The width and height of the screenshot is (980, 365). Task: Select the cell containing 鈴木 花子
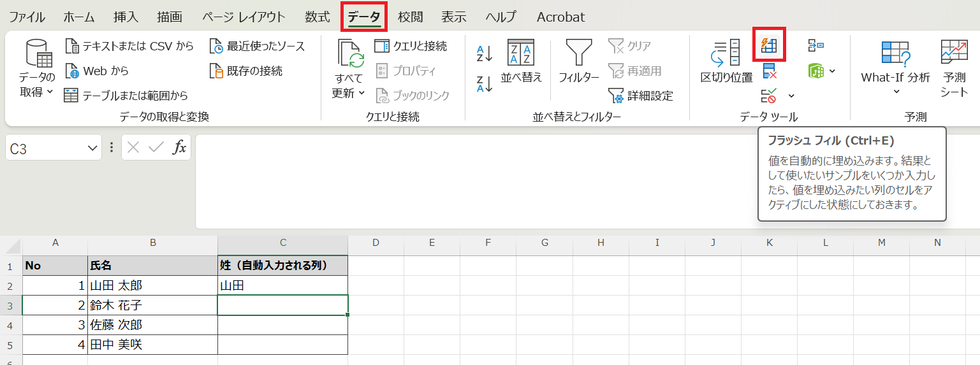(x=153, y=305)
